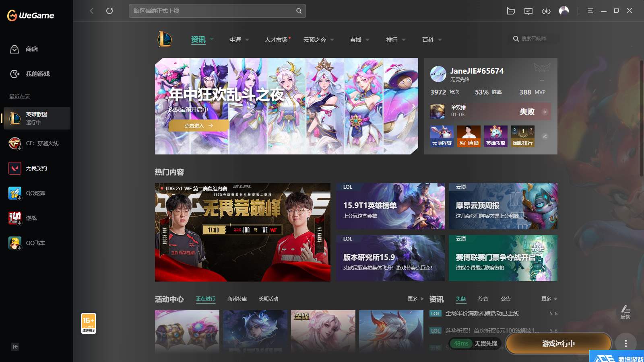644x362 pixels.
Task: Open the folder icon in the title bar
Action: pos(511,11)
